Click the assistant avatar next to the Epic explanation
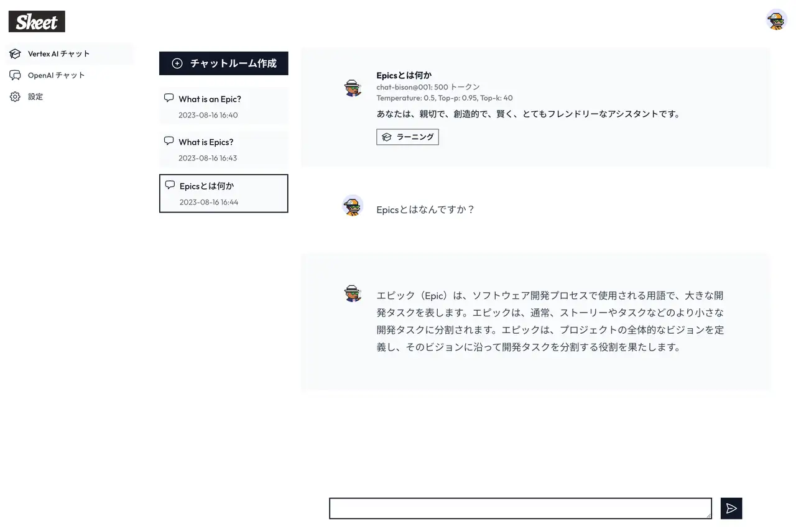Image resolution: width=796 pixels, height=532 pixels. 353,293
